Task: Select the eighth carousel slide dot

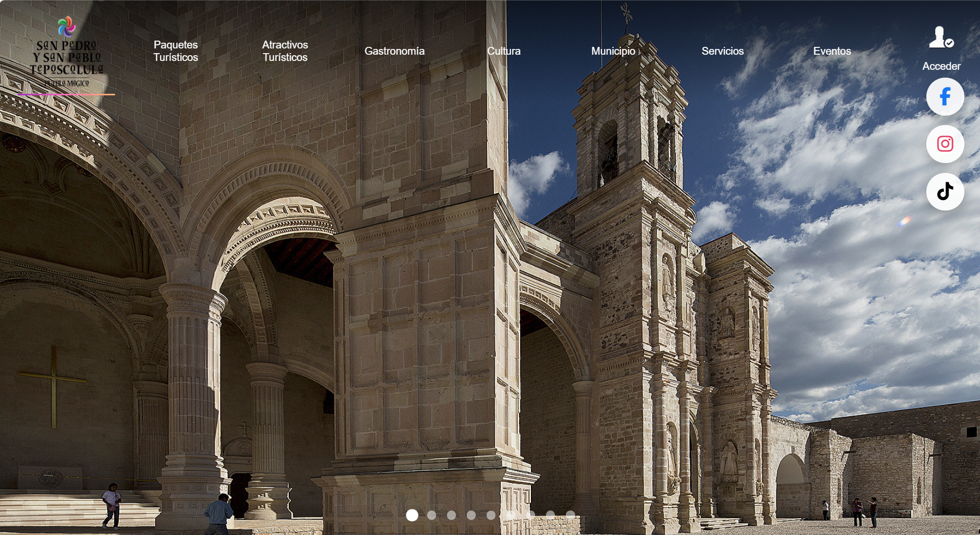Action: [x=551, y=515]
